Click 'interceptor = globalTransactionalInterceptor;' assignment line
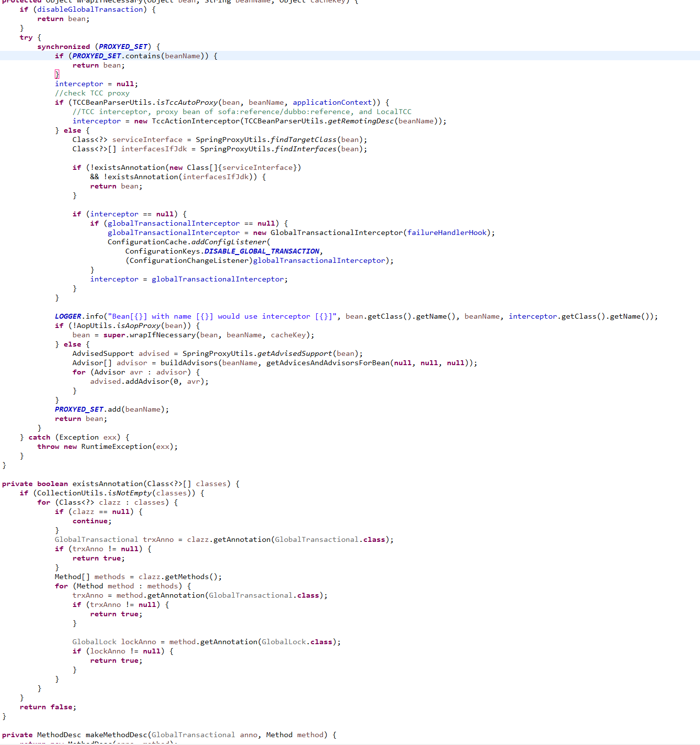The height and width of the screenshot is (745, 700). tap(189, 279)
